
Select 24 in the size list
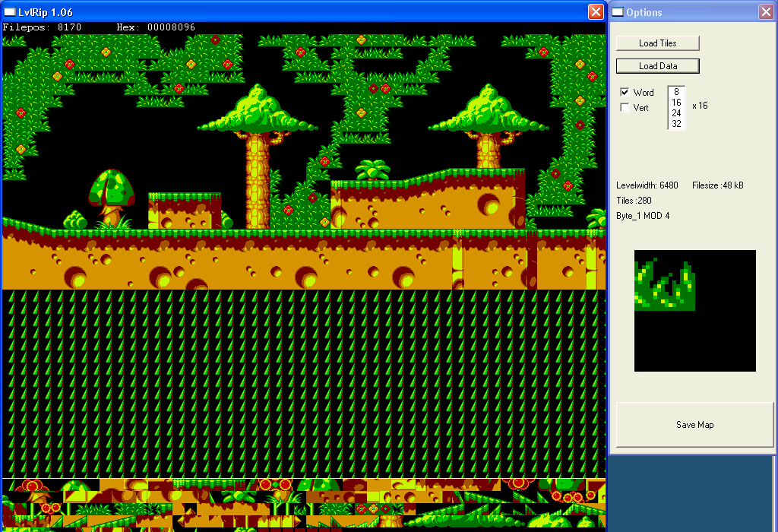676,113
